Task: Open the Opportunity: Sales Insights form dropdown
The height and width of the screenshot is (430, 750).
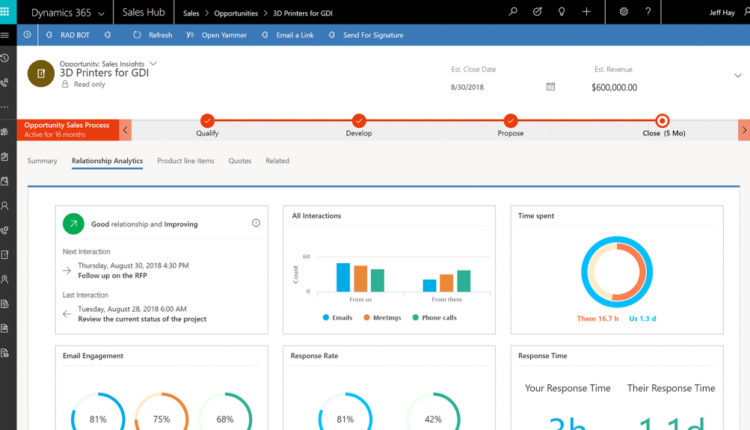Action: tap(153, 63)
